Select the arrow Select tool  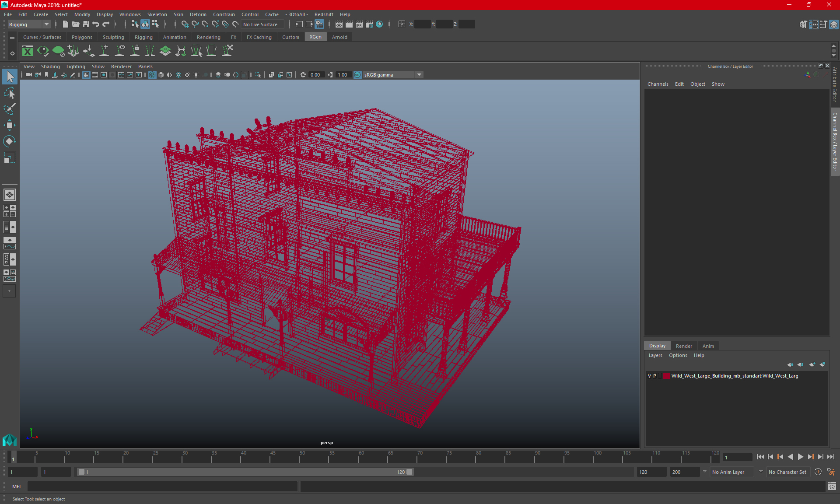tap(9, 77)
